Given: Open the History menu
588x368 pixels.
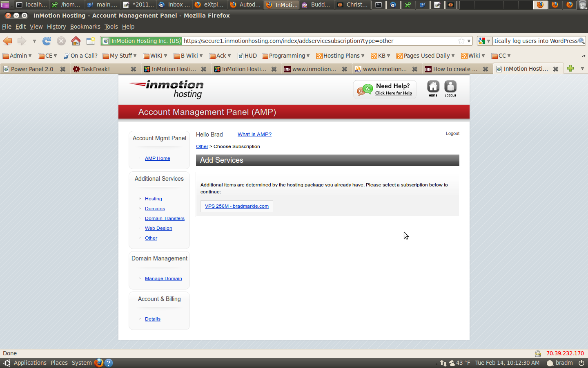Looking at the screenshot, I should coord(56,27).
